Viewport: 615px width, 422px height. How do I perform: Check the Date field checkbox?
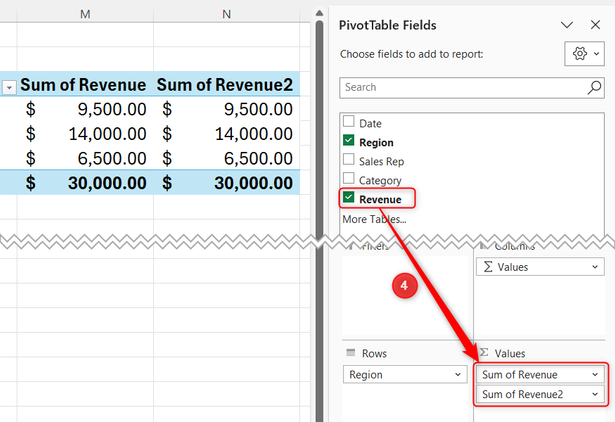348,121
